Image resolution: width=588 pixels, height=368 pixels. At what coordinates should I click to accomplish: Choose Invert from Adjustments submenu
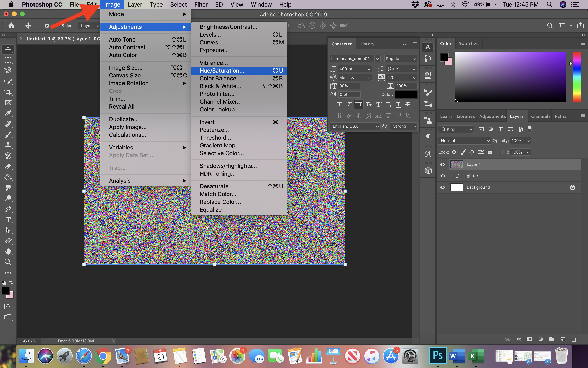pos(239,122)
